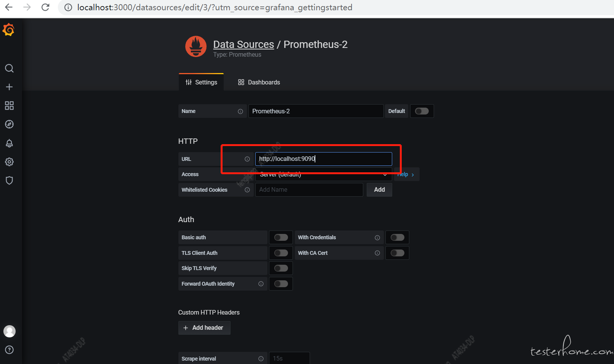Image resolution: width=614 pixels, height=364 pixels.
Task: Click the browser address bar URL
Action: [215, 8]
